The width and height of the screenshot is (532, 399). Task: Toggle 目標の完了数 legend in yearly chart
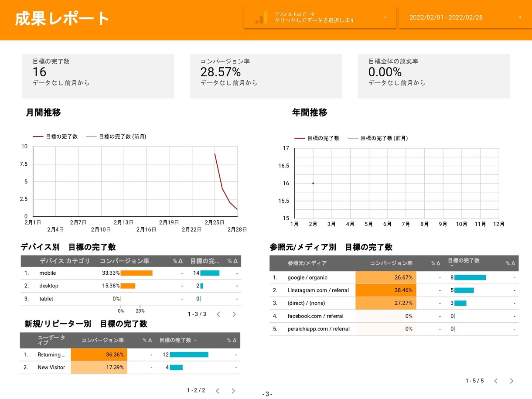click(317, 138)
